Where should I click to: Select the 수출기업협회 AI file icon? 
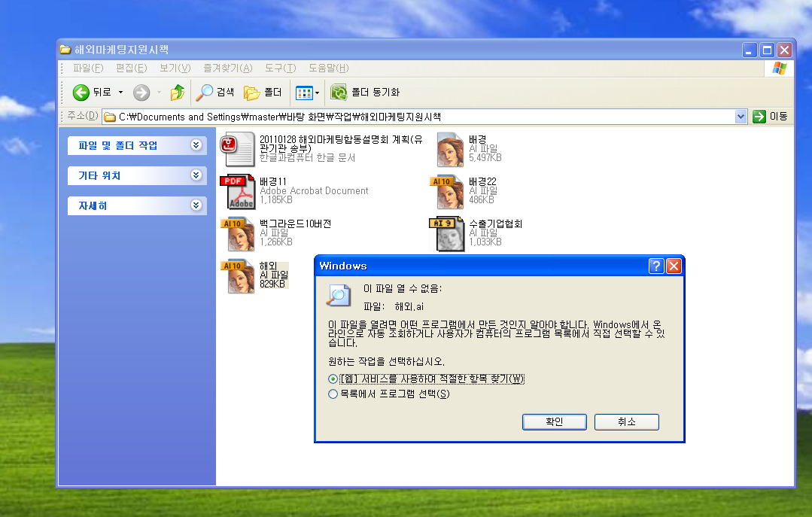[447, 234]
